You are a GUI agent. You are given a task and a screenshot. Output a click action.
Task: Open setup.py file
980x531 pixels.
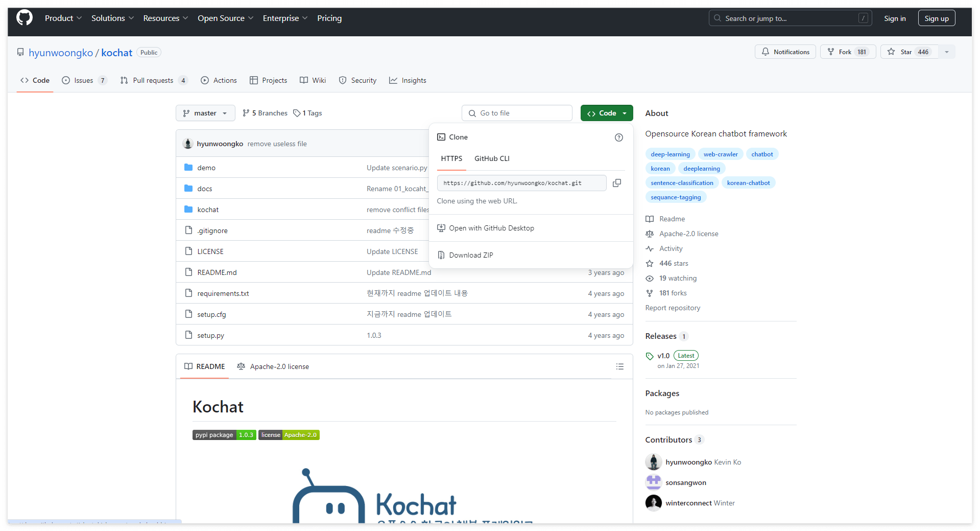pyautogui.click(x=210, y=335)
